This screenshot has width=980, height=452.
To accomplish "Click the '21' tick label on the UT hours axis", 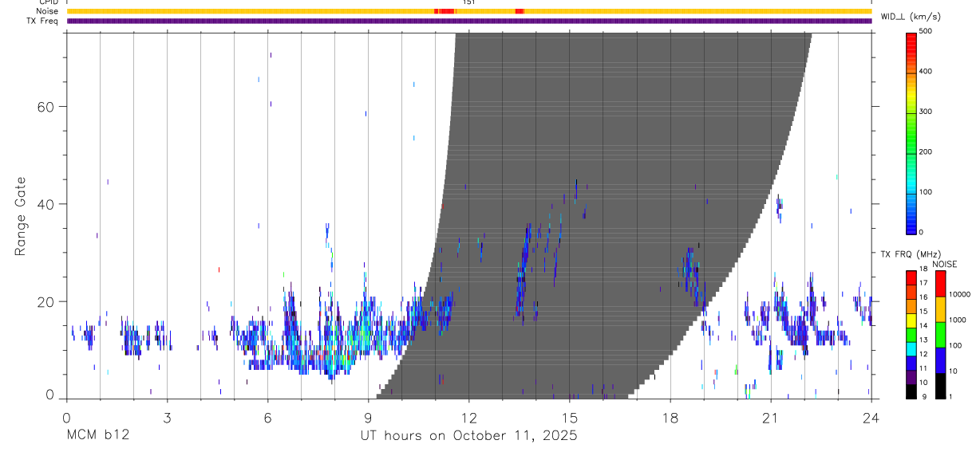I will tap(771, 417).
